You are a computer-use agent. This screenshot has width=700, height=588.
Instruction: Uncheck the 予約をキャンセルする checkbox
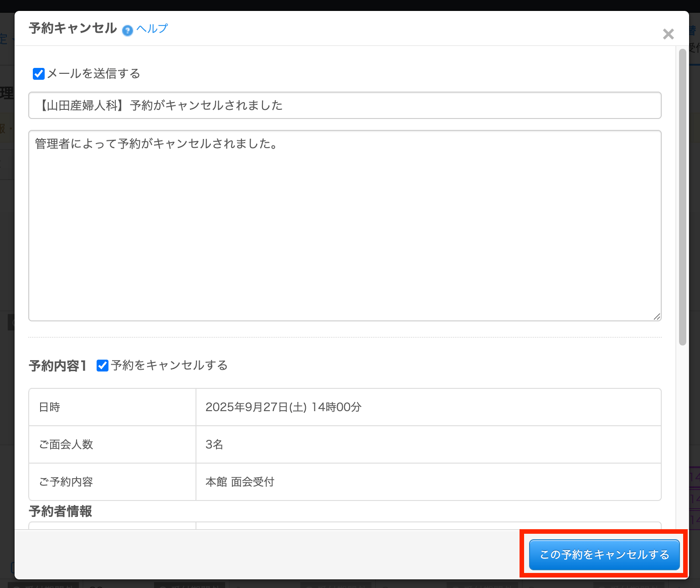pyautogui.click(x=103, y=366)
